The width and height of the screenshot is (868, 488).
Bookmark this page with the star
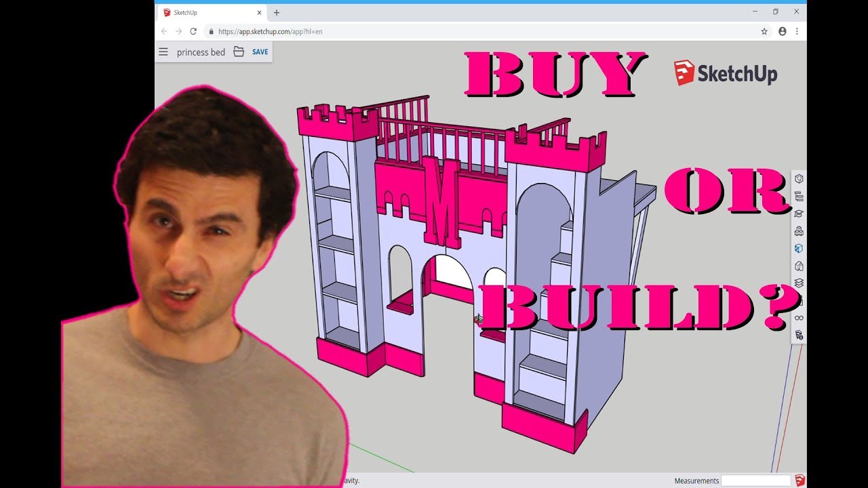tap(764, 31)
